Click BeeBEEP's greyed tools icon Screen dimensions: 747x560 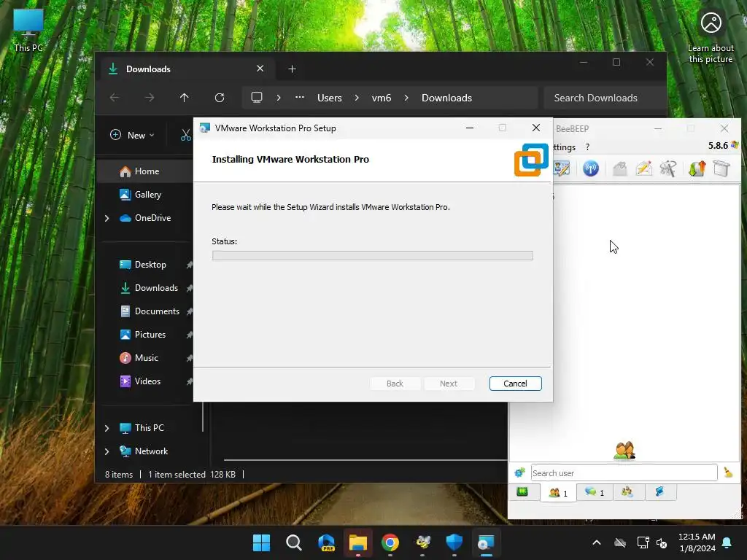(x=668, y=168)
